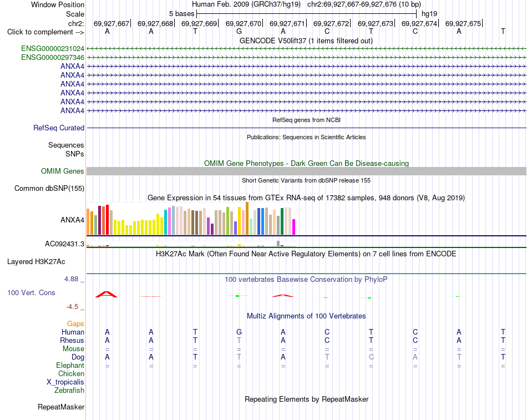The height and width of the screenshot is (420, 527).
Task: Open the Repeating Elements by RepeatMasker title
Action: click(x=306, y=399)
